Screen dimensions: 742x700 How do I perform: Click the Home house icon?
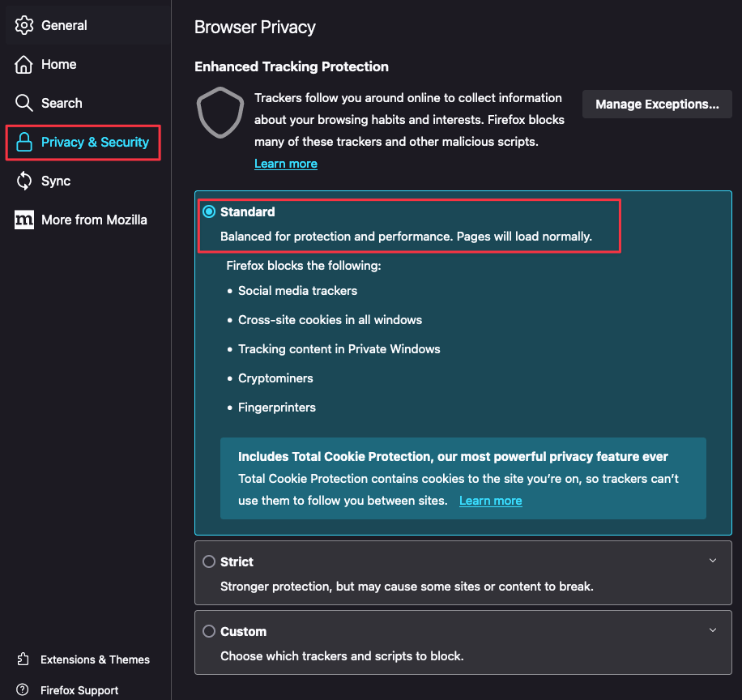pos(24,64)
